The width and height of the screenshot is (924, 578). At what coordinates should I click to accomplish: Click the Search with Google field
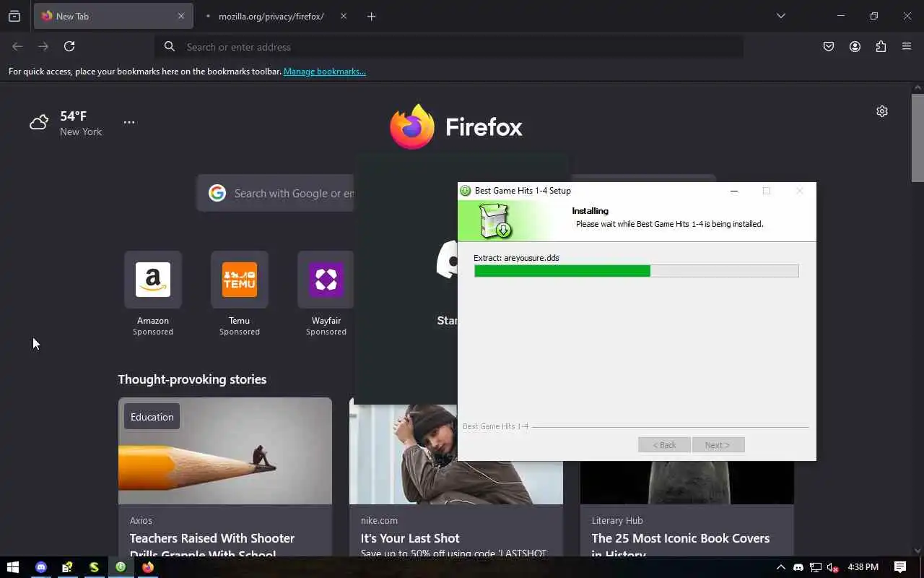pos(276,193)
